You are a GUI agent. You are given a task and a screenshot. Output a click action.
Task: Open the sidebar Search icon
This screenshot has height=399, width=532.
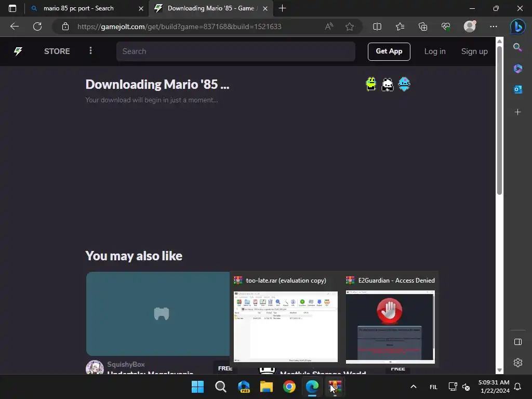click(x=517, y=47)
